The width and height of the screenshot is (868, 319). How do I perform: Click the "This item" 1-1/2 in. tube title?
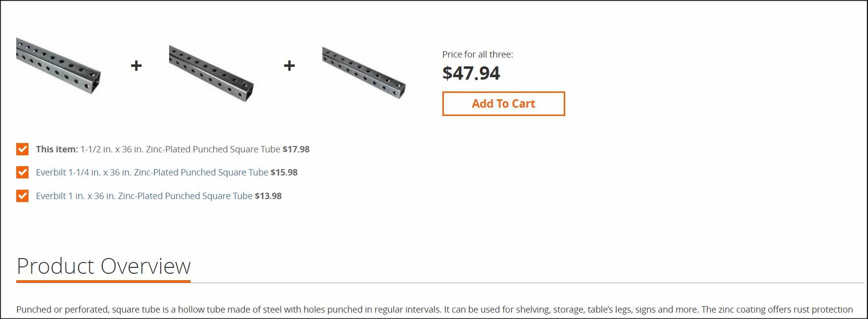pos(180,149)
